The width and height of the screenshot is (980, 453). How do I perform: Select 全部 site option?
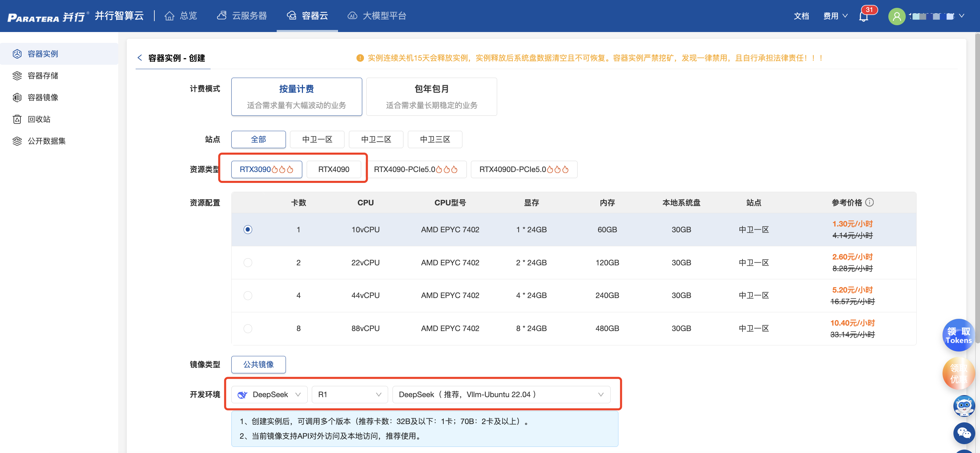tap(258, 139)
